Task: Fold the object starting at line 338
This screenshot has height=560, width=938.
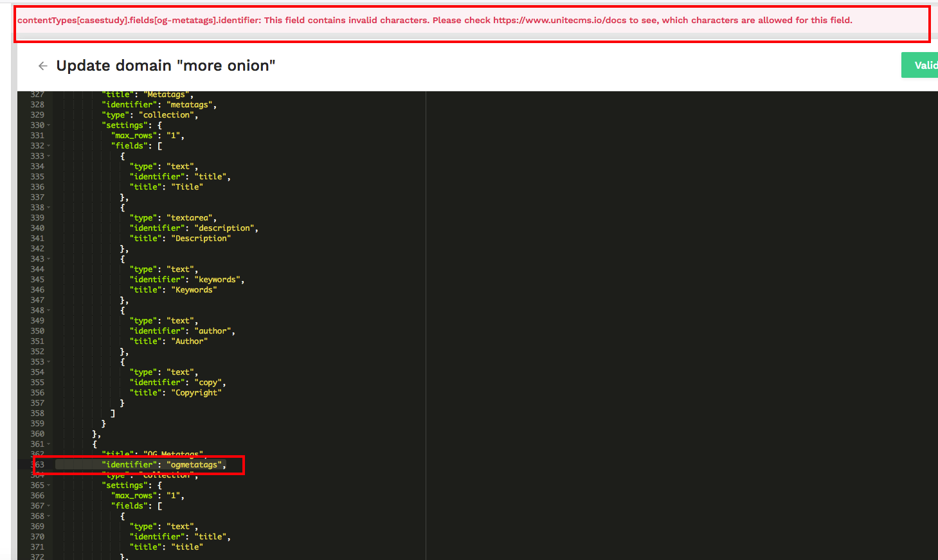Action: [49, 208]
